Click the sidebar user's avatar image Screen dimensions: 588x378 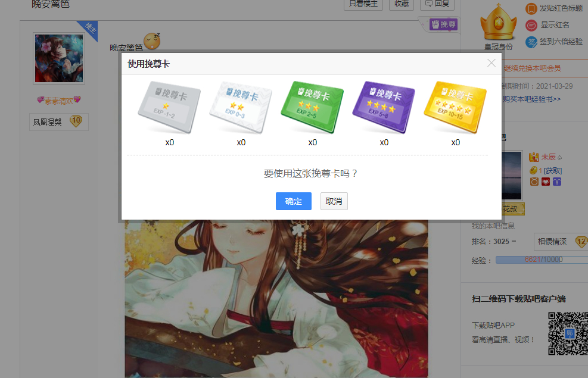[512, 175]
